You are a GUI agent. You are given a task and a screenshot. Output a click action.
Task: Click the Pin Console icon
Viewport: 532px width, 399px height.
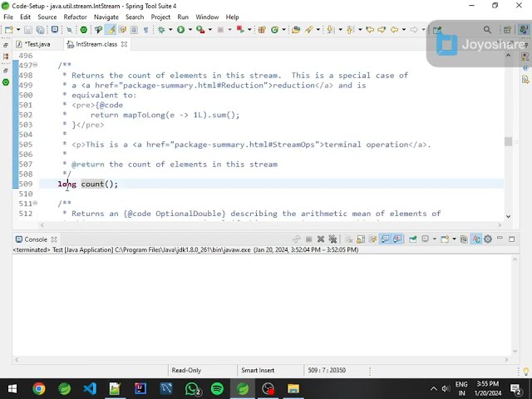(412, 239)
